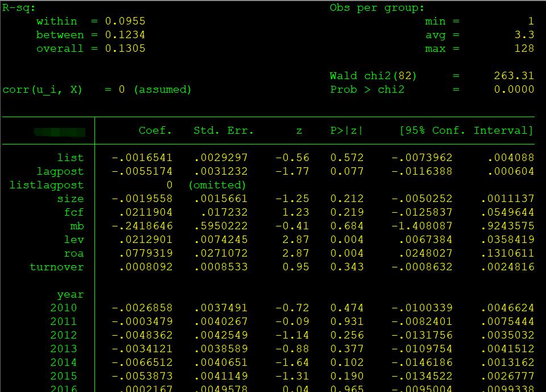Click the roa variable name

(74, 253)
